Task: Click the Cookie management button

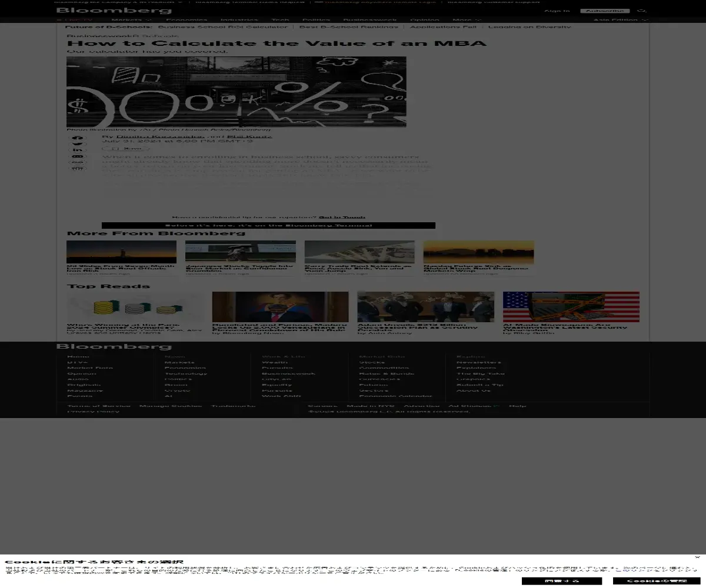Action: coord(657,581)
